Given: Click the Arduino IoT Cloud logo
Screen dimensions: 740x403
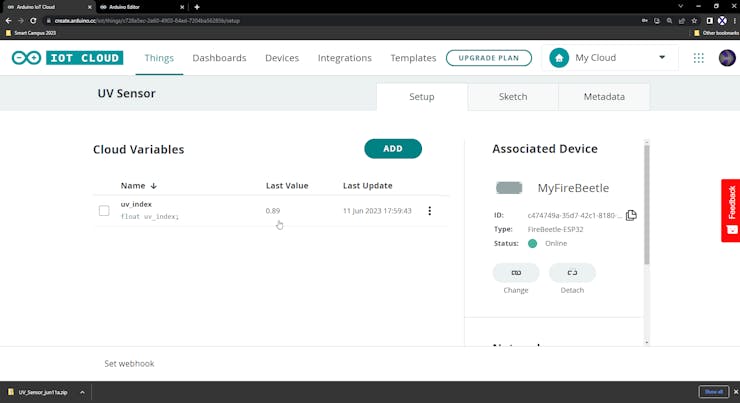Looking at the screenshot, I should pos(67,58).
